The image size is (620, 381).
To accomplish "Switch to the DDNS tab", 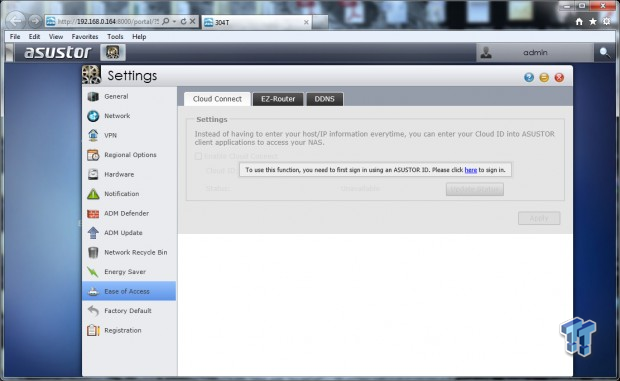I will click(325, 99).
